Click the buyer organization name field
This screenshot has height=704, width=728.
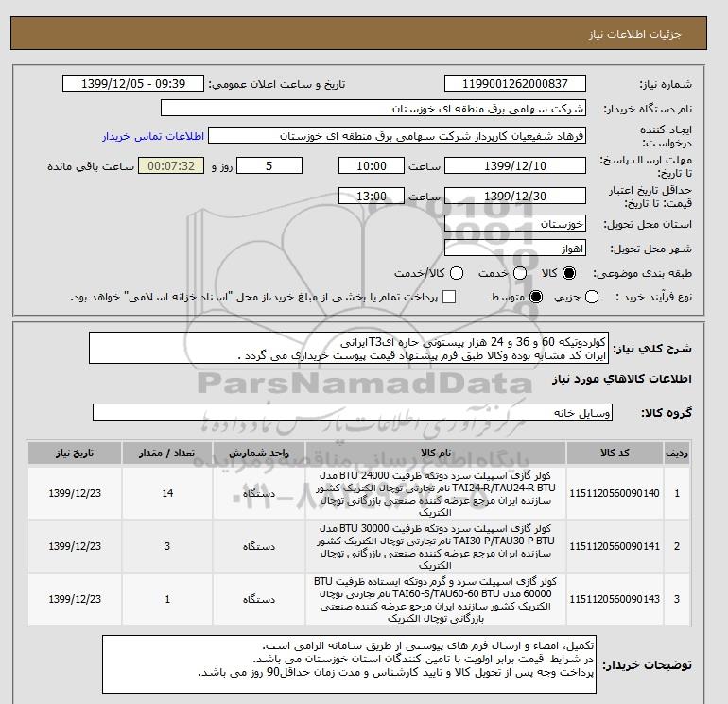point(373,108)
